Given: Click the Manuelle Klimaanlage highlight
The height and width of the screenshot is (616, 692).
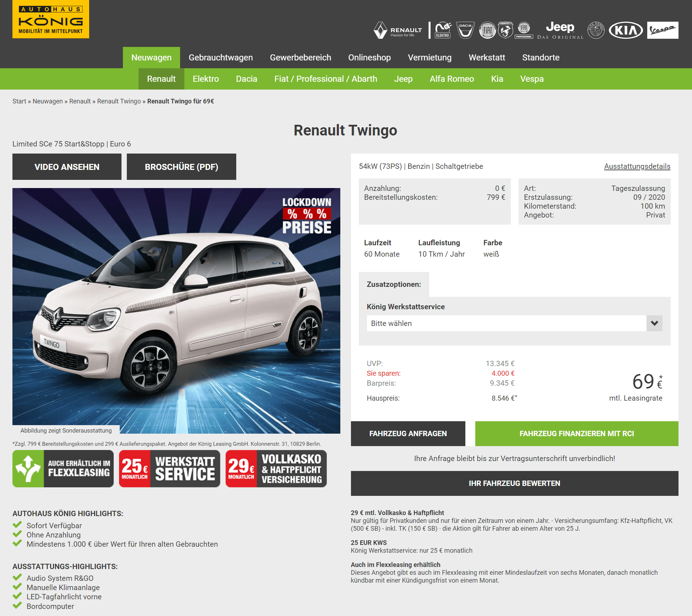Looking at the screenshot, I should (63, 588).
